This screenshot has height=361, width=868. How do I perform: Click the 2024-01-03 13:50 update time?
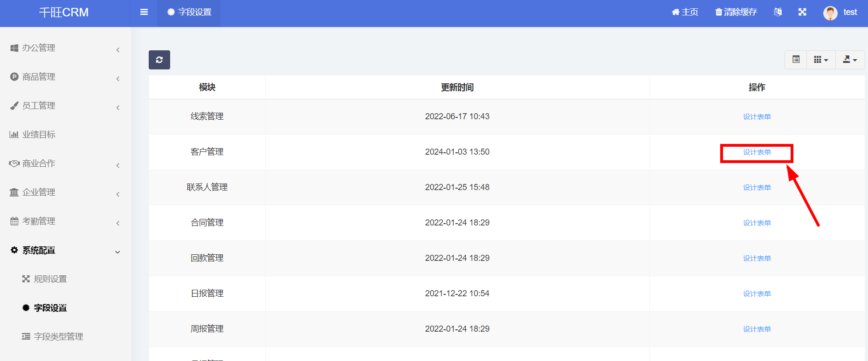(x=457, y=152)
